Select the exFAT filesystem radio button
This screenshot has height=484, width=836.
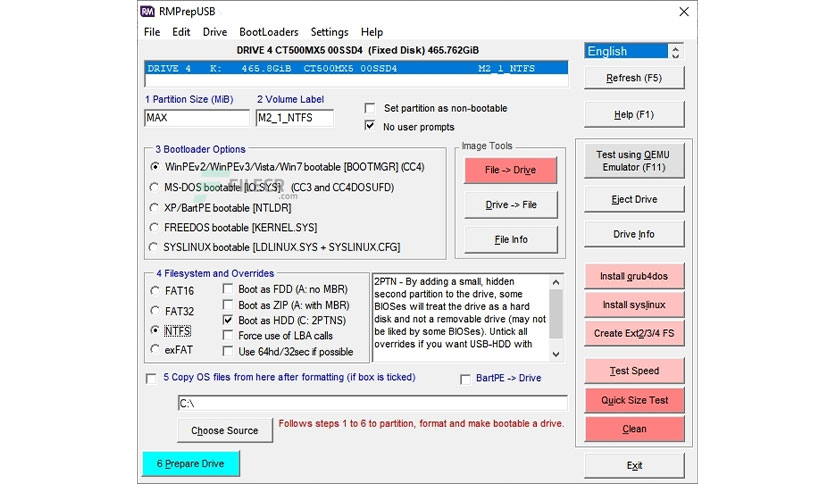[x=155, y=349]
